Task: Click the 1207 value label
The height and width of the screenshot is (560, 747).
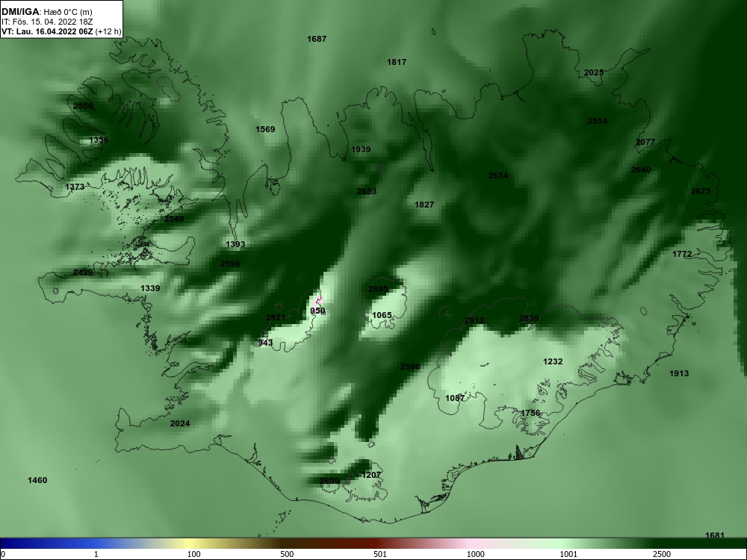Action: 371,475
